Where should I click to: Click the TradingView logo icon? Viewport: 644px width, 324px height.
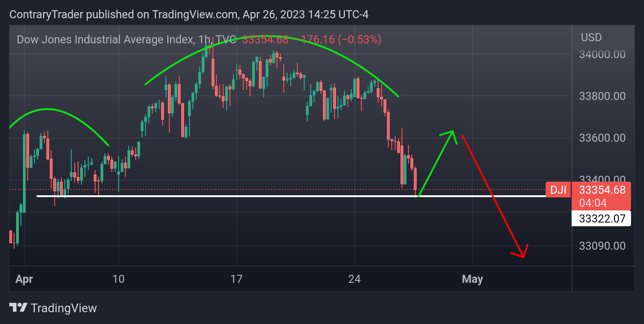pos(18,308)
